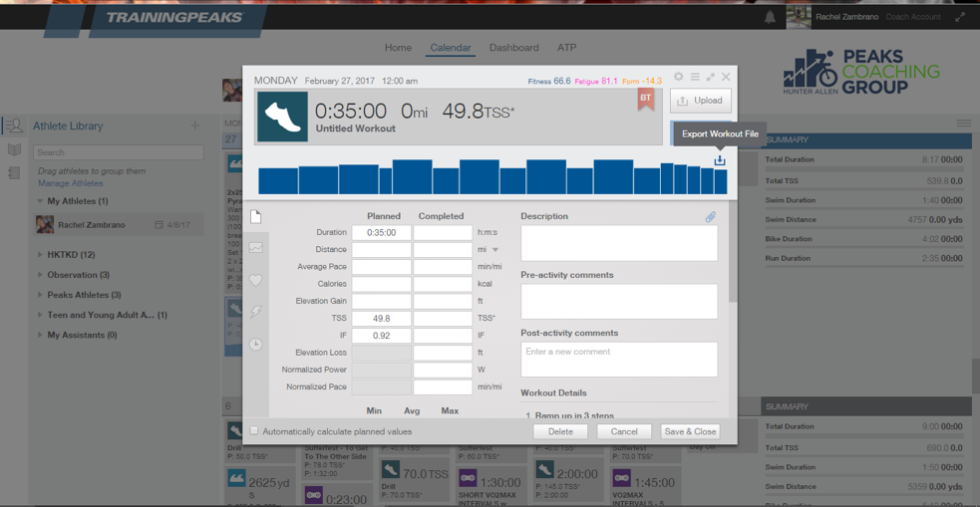Image resolution: width=980 pixels, height=507 pixels.
Task: Expand the workout dialog to full size
Action: (x=710, y=77)
